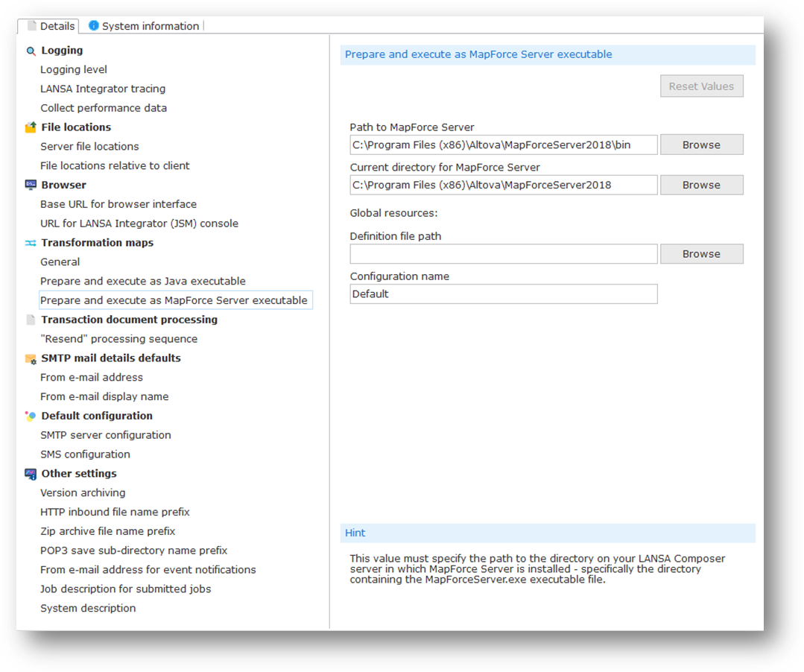The height and width of the screenshot is (672, 804).
Task: Click the blue info icon on System information tab
Action: click(x=93, y=25)
